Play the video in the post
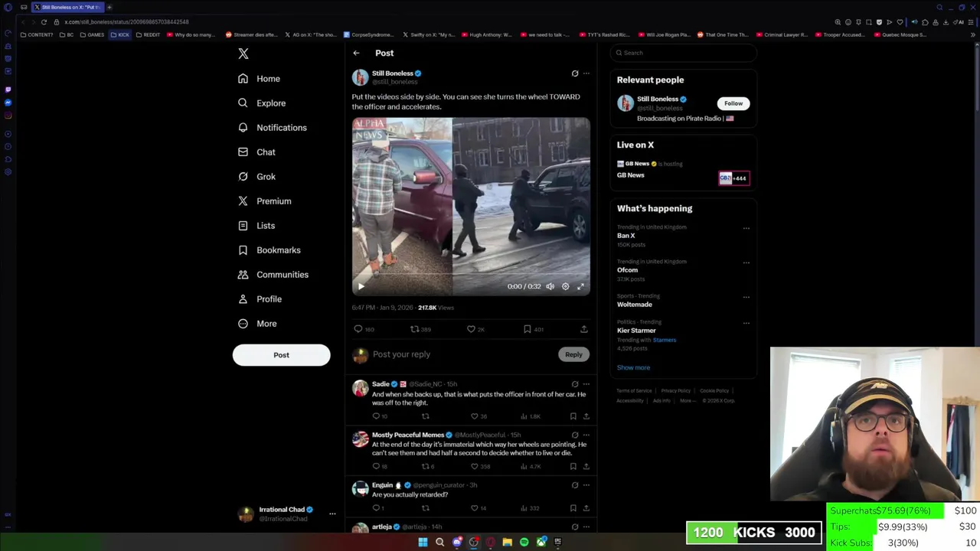This screenshot has width=980, height=551. [361, 286]
